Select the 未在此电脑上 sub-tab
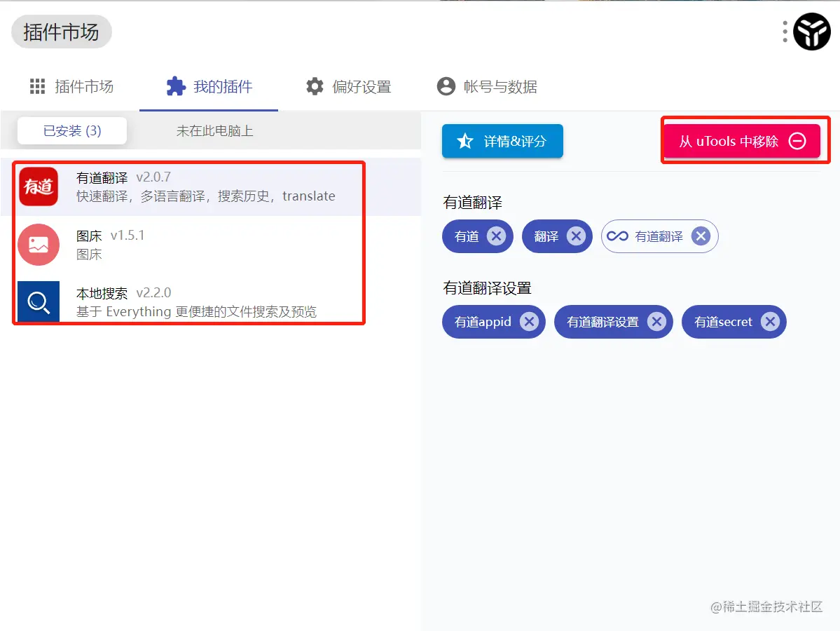 coord(215,131)
